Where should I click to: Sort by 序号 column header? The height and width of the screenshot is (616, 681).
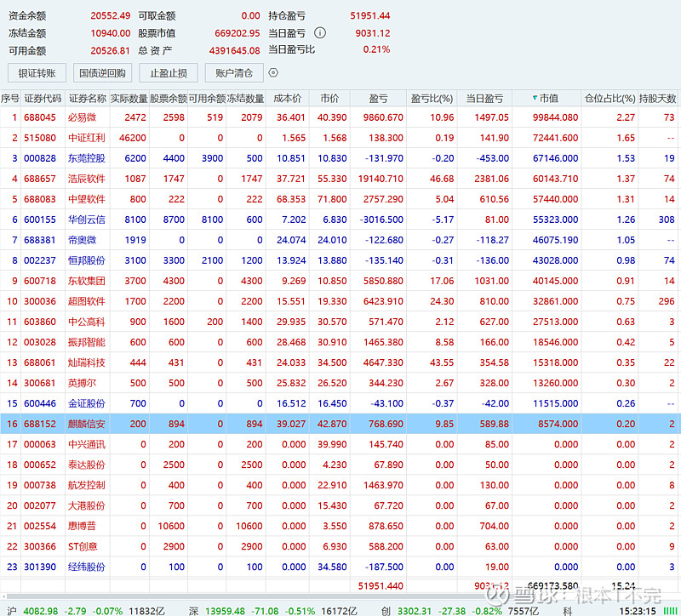[10, 99]
